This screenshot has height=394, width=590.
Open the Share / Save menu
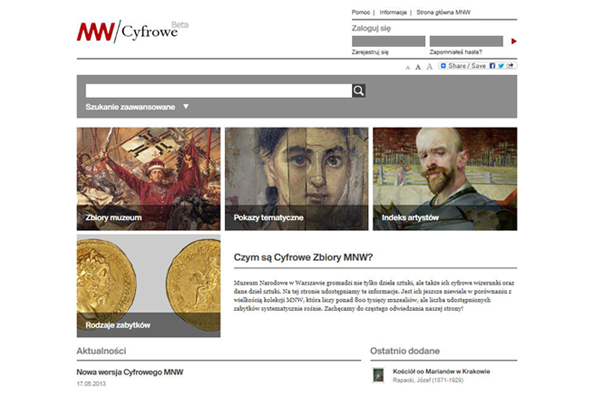(464, 66)
